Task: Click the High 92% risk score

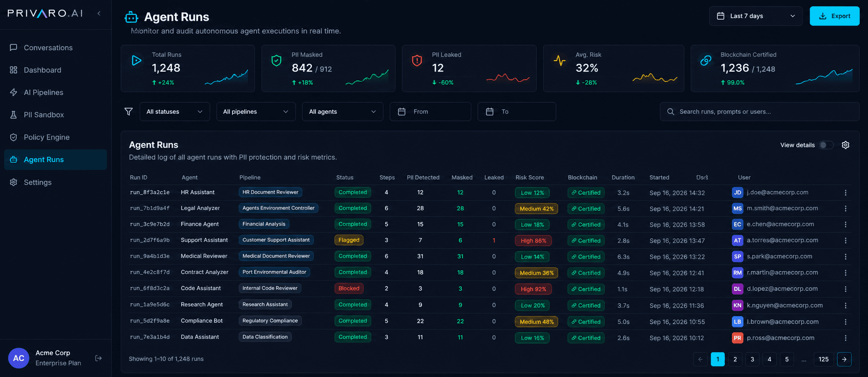Action: point(533,289)
